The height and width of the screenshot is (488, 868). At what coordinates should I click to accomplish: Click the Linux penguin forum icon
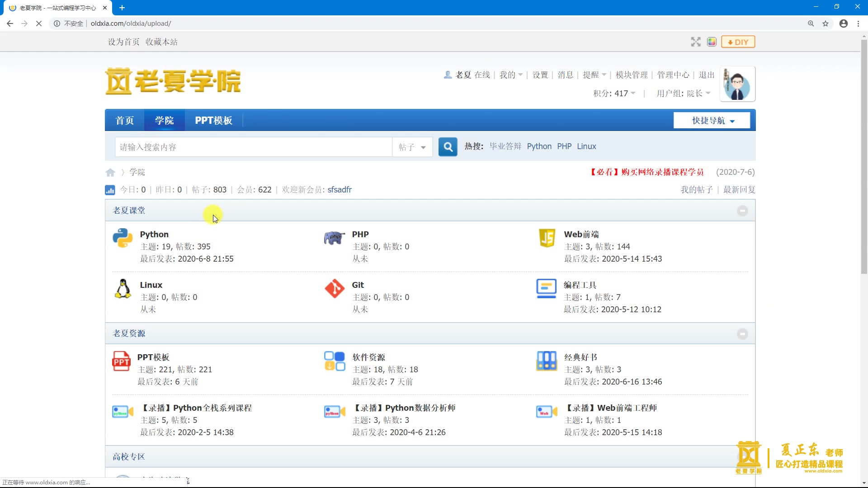coord(123,289)
